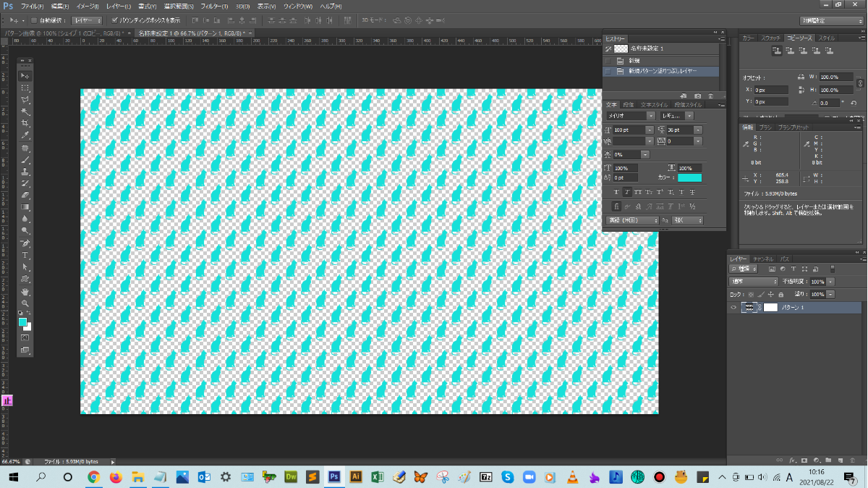
Task: Switch to the チャンネル tab
Action: (x=763, y=258)
